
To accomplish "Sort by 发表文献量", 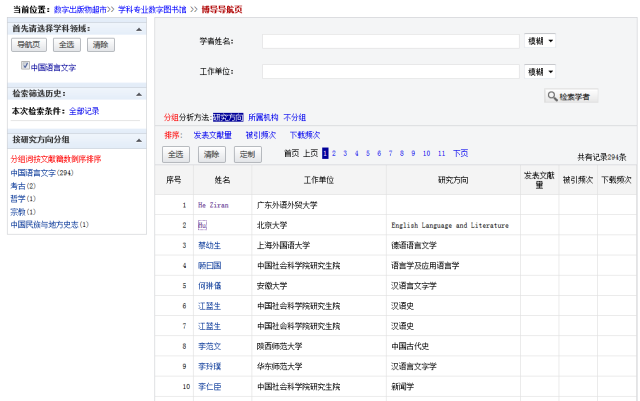I will pos(213,135).
